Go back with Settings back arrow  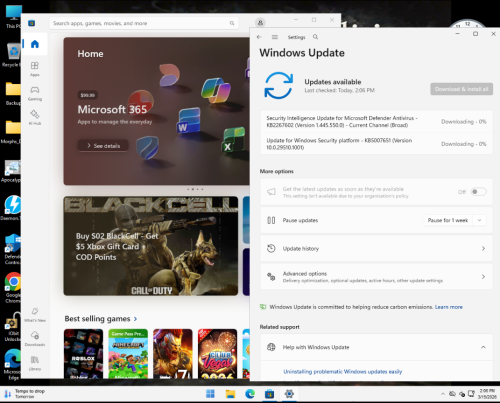pyautogui.click(x=259, y=37)
